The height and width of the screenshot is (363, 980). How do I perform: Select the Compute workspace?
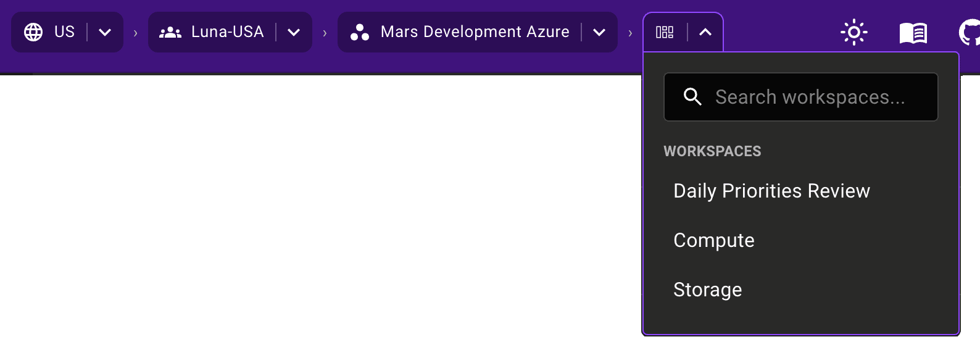[714, 241]
